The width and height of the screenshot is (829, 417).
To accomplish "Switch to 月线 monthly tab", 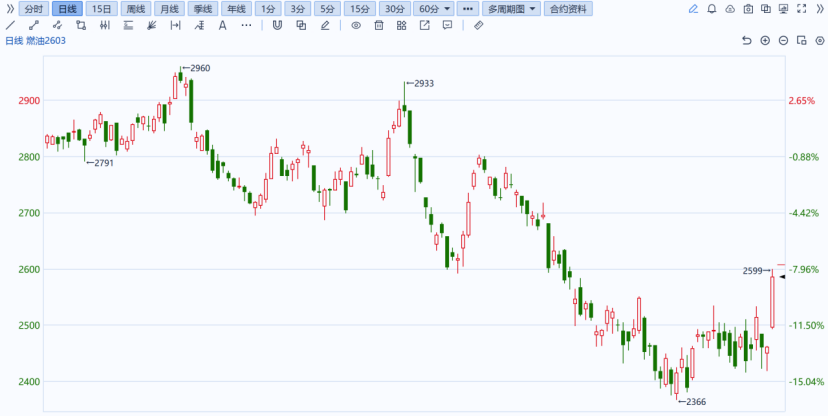I will pyautogui.click(x=169, y=8).
